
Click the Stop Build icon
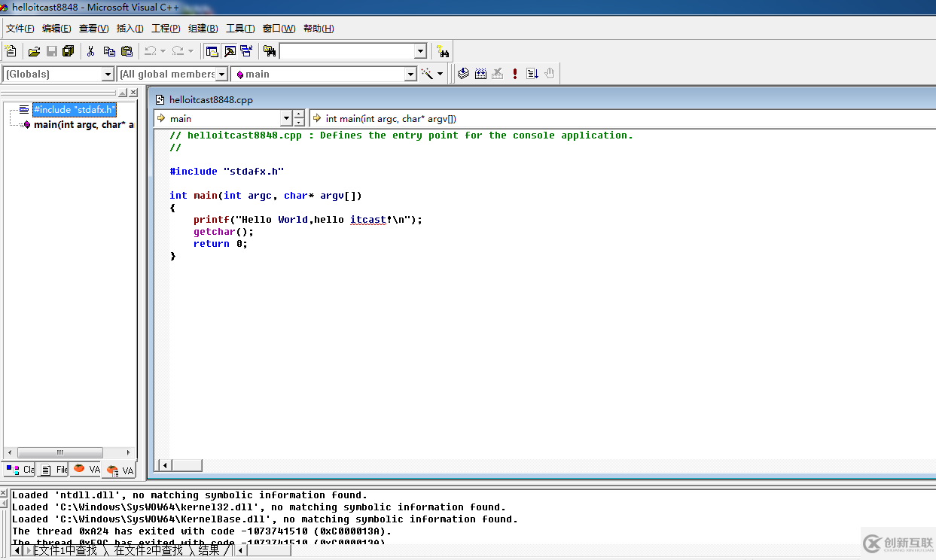(498, 74)
